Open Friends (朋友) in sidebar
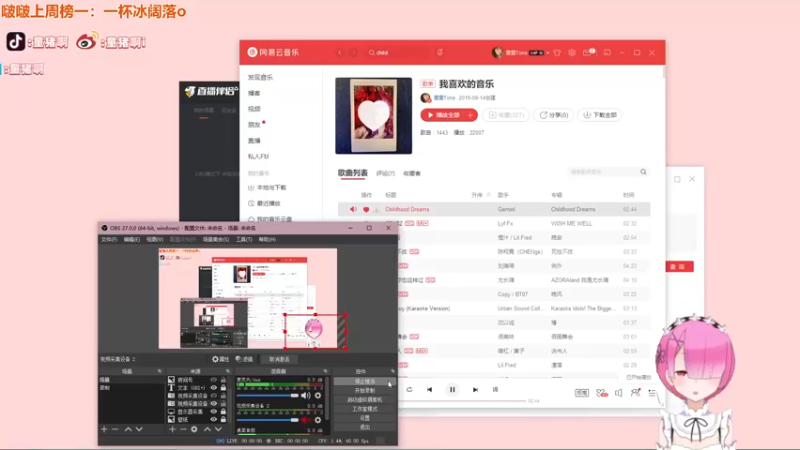Screen dimensions: 800x450 click(x=254, y=125)
